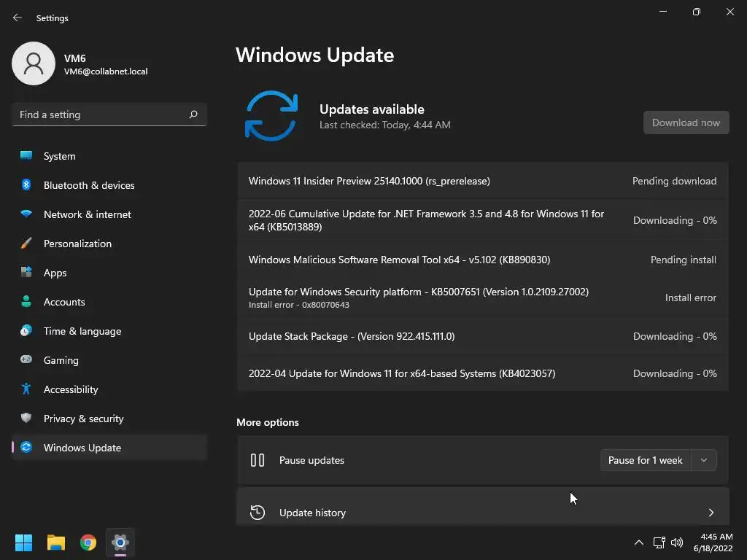This screenshot has height=560, width=747.
Task: Expand the pause duration dropdown arrow
Action: [704, 460]
